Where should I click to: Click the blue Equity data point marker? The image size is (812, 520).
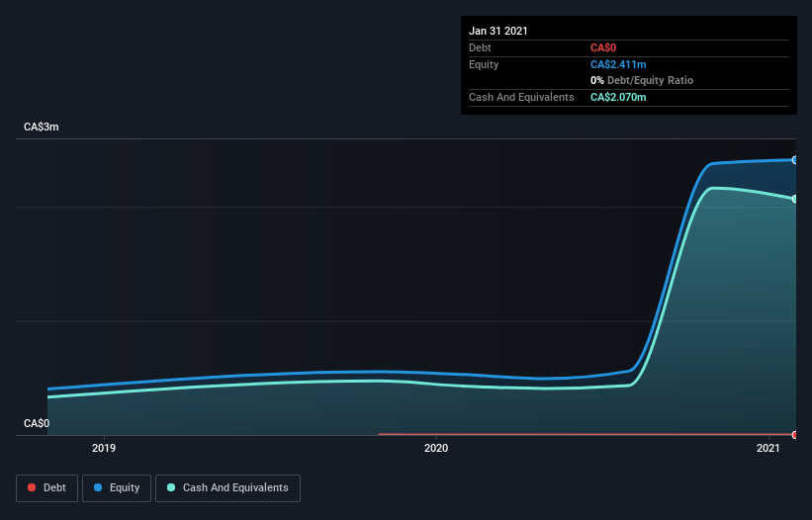pos(795,160)
